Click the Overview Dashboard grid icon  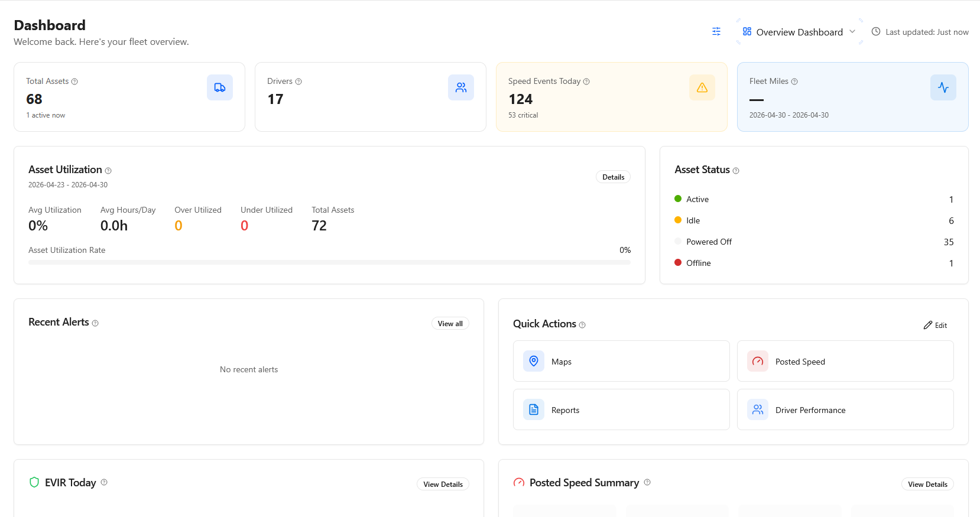pos(747,31)
